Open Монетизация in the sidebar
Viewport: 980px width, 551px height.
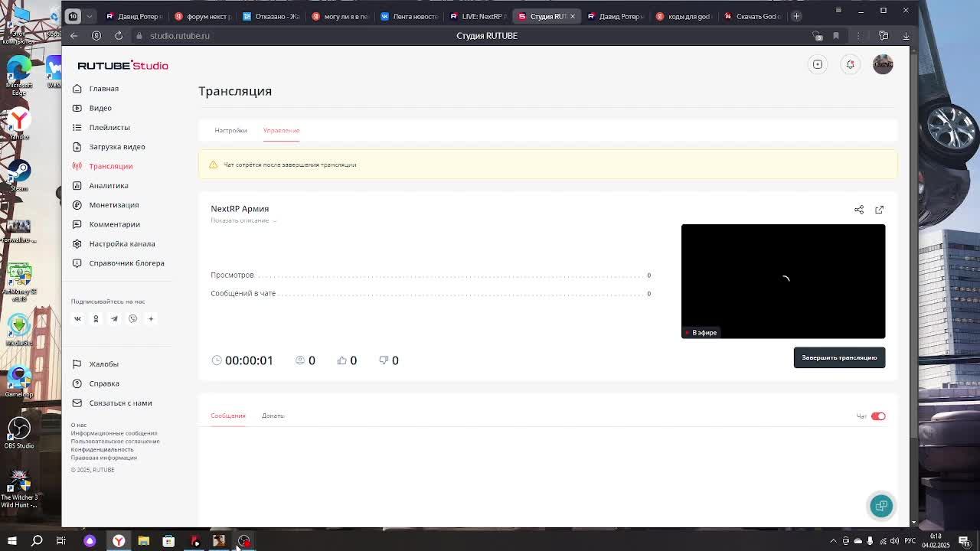coord(114,205)
